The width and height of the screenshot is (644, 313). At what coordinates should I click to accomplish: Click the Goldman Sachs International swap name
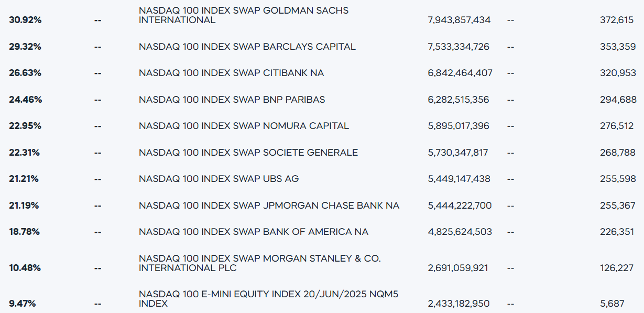[x=243, y=15]
